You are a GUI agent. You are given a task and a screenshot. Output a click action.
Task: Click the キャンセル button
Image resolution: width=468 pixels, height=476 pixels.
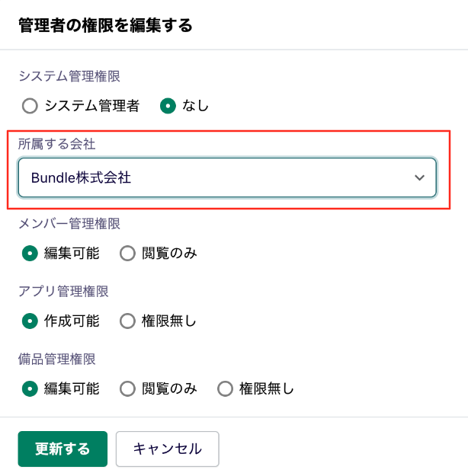coord(167,449)
